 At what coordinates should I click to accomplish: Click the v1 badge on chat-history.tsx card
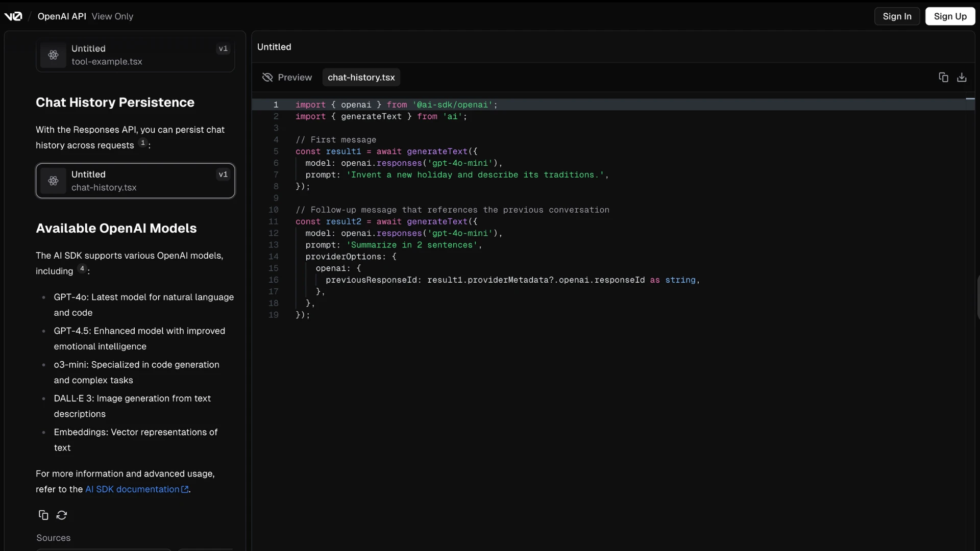point(223,174)
